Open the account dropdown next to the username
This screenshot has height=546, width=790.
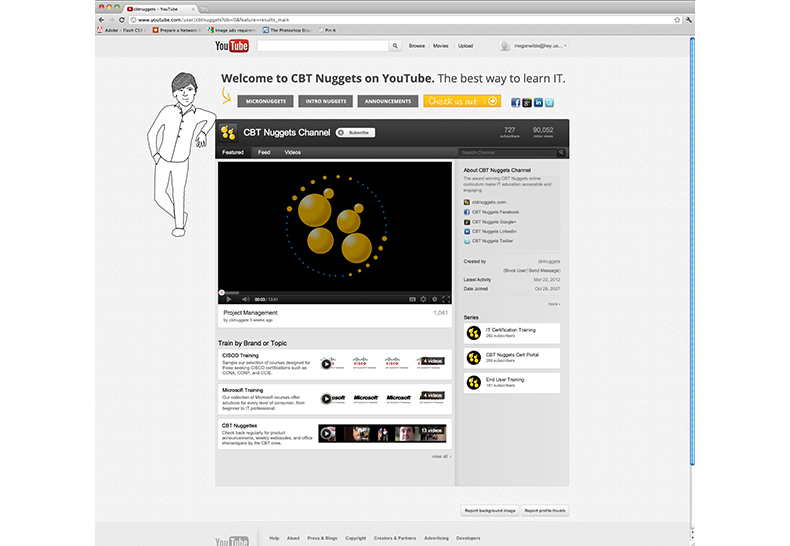562,46
